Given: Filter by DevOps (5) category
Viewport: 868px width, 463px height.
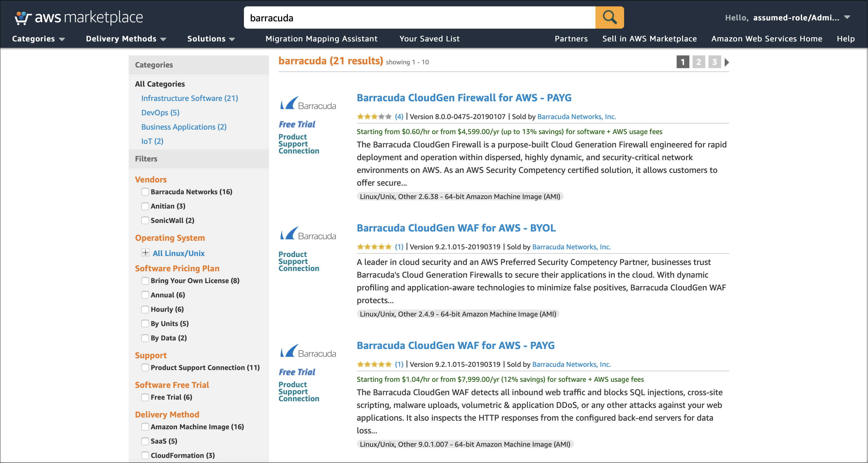Looking at the screenshot, I should coord(160,112).
